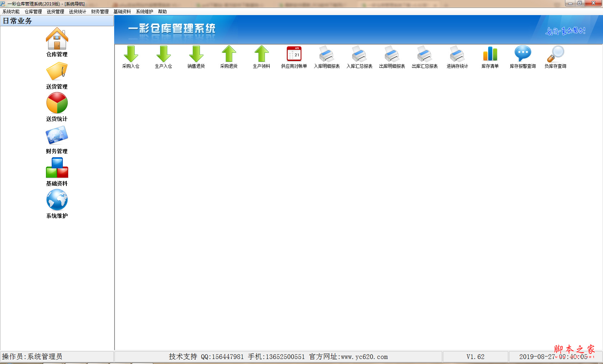This screenshot has height=364, width=603.
Task: Open 负库存查询 magnifier icon
Action: [x=555, y=54]
